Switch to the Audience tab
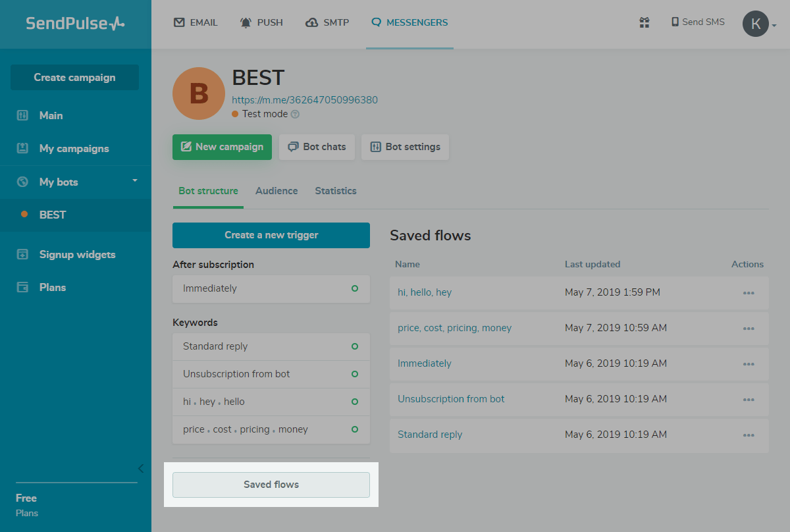 tap(276, 191)
